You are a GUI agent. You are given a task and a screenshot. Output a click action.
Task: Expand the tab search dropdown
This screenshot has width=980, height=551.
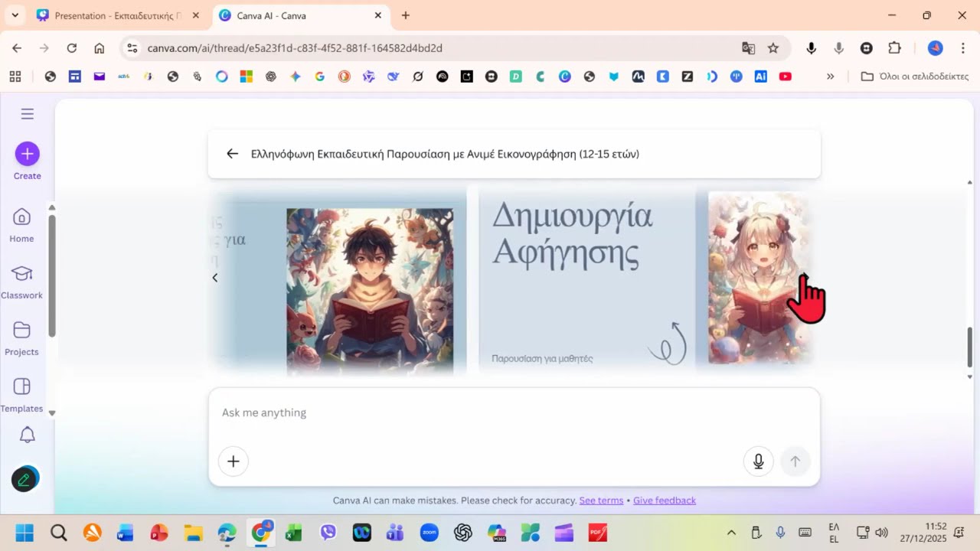[14, 15]
